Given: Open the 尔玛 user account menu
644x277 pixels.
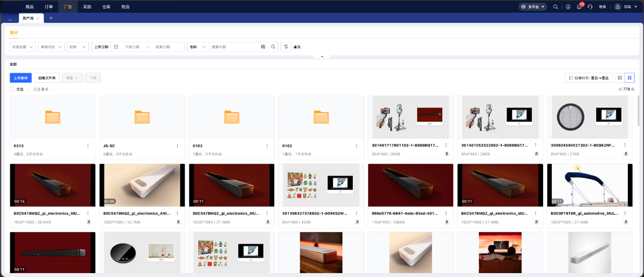Looking at the screenshot, I should point(625,7).
